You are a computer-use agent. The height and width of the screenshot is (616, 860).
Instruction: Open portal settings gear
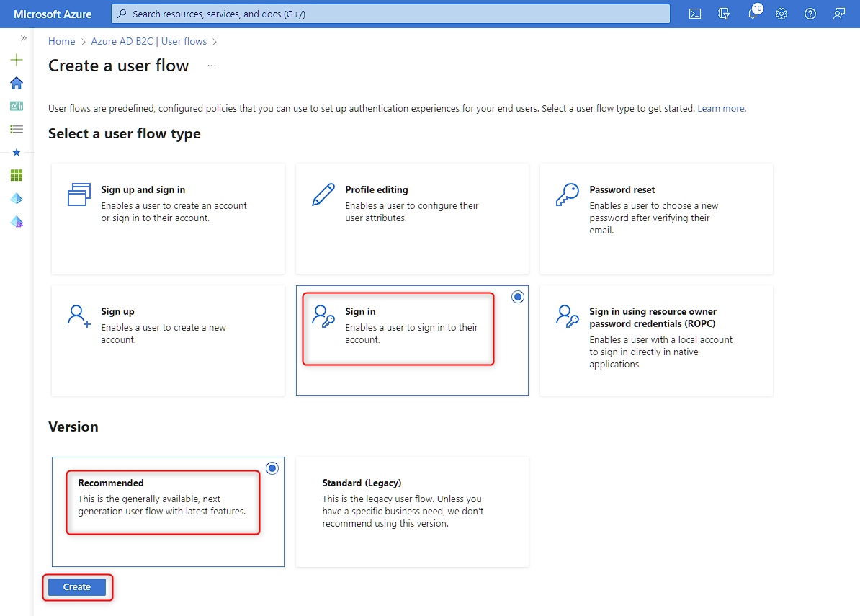781,14
